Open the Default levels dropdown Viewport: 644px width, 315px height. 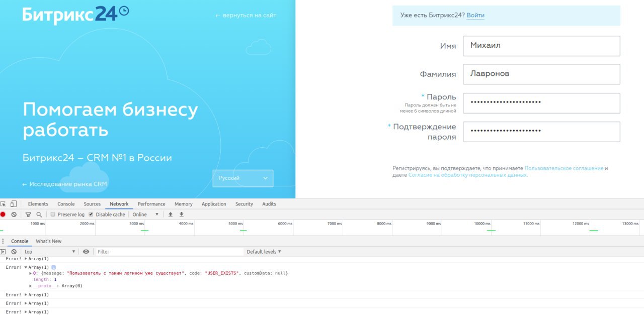click(x=264, y=252)
